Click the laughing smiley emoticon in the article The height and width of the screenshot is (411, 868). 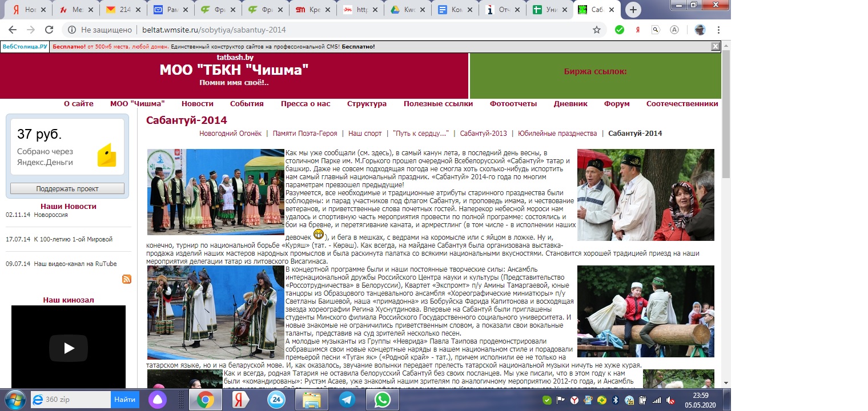[319, 234]
